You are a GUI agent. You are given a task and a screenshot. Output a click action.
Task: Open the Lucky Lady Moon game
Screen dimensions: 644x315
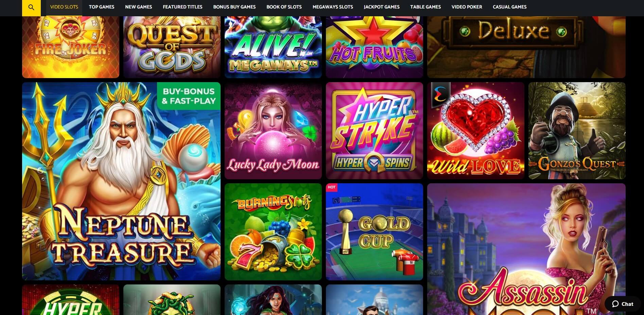[273, 131]
